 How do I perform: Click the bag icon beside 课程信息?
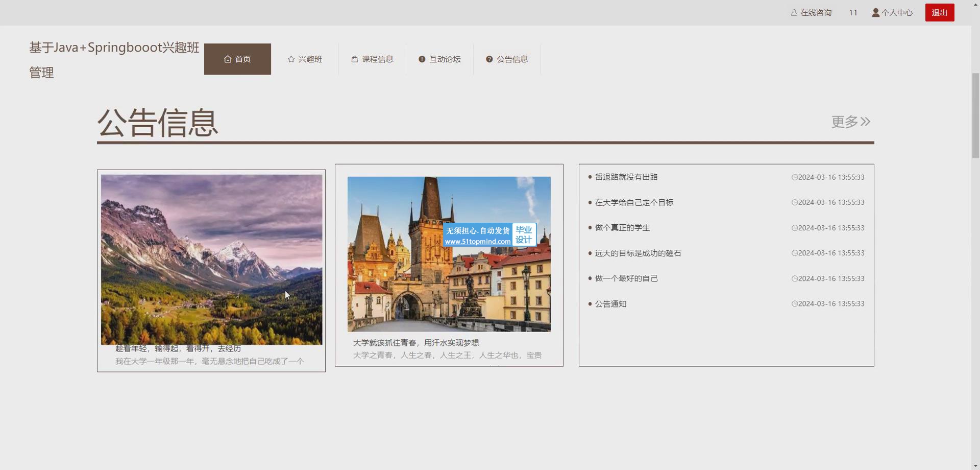[x=355, y=59]
